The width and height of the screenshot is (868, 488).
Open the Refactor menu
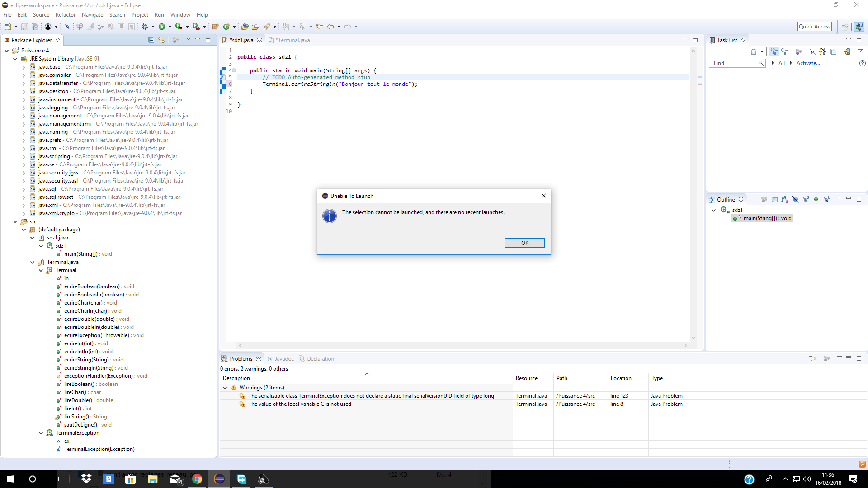[65, 15]
